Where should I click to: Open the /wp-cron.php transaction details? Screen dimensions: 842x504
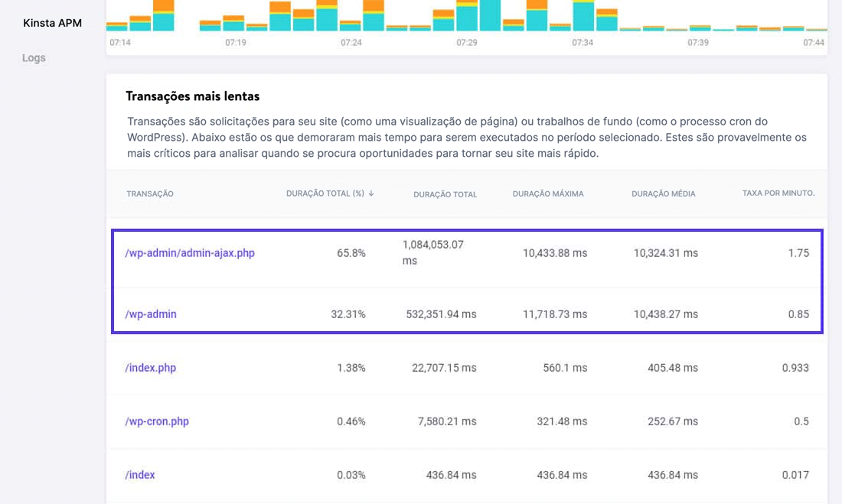coord(156,421)
